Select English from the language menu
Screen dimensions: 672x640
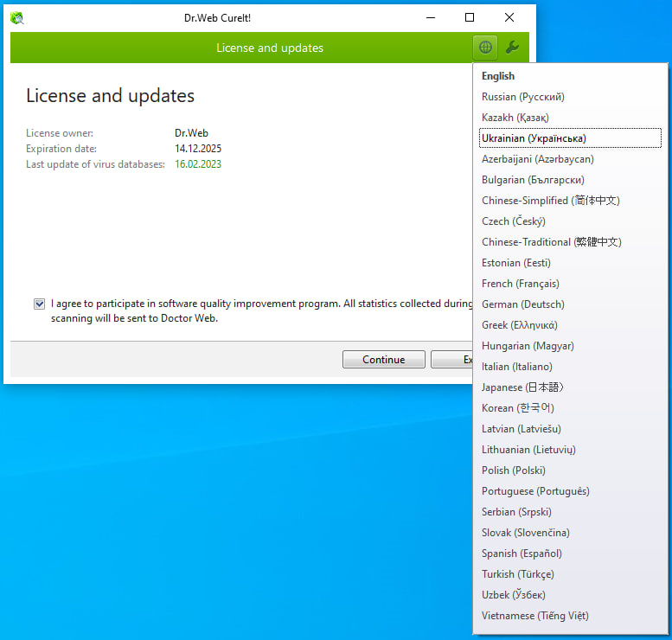point(570,76)
